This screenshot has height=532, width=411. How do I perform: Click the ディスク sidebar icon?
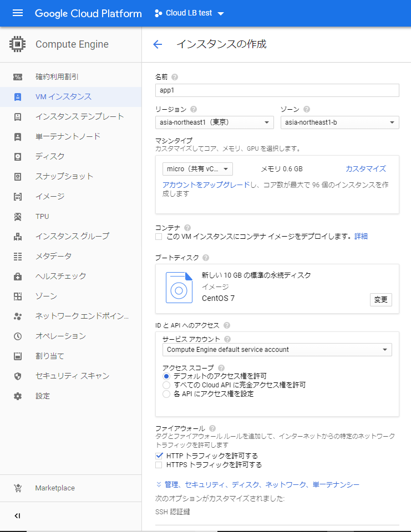(18, 156)
